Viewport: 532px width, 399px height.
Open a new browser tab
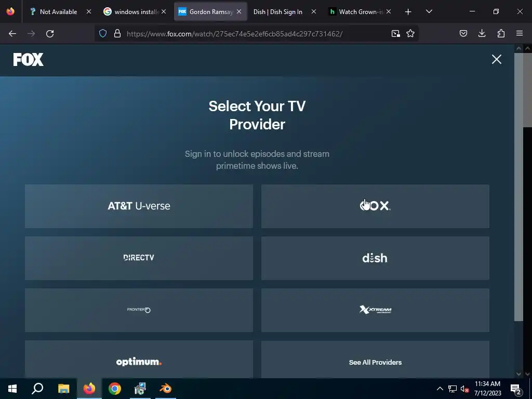pos(408,12)
